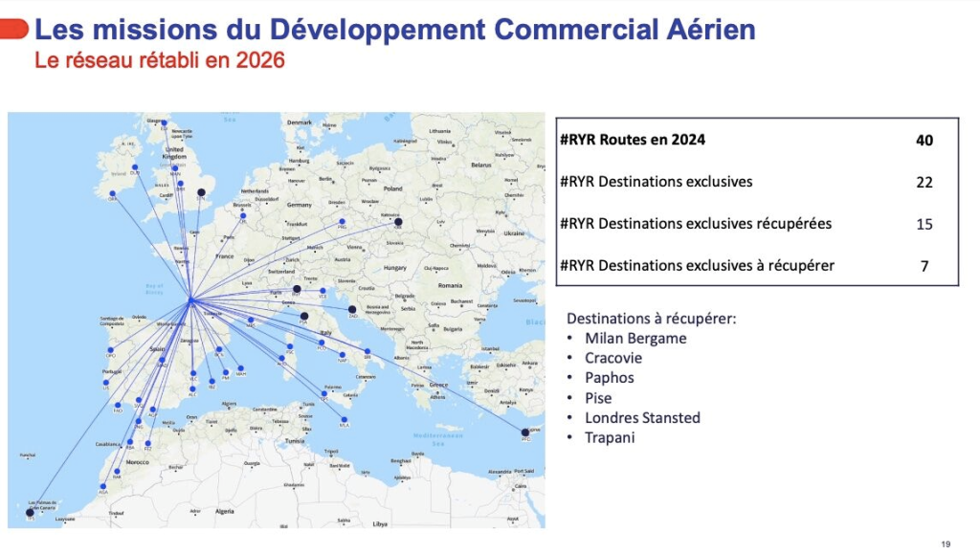Screen dimensions: 980x554
Task: Click the LIS marker in Portugal
Action: (x=106, y=380)
